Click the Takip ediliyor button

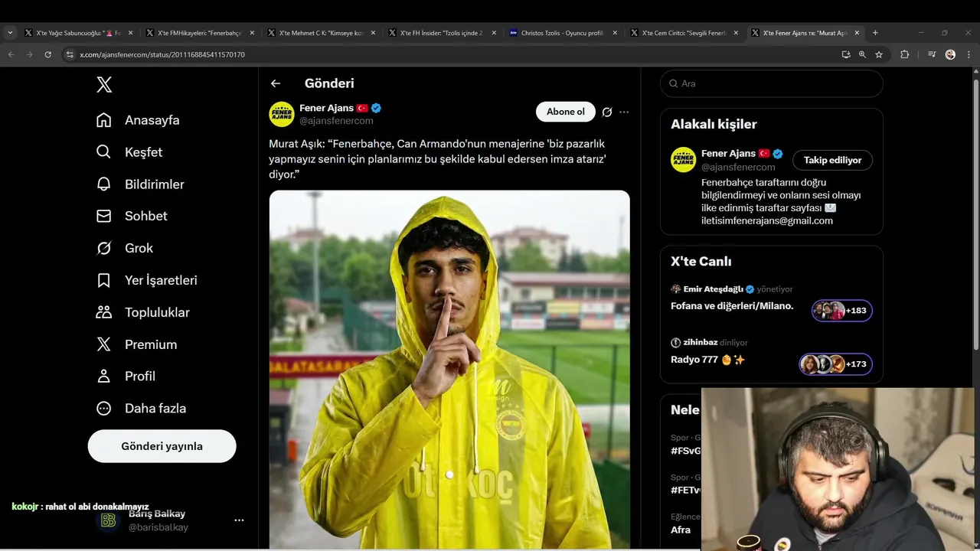(832, 160)
